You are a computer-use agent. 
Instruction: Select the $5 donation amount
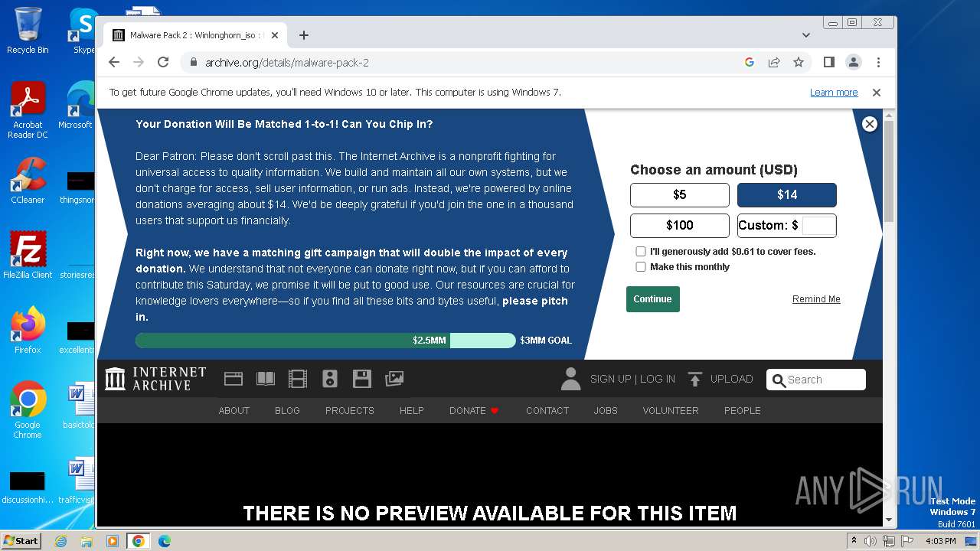(x=680, y=195)
